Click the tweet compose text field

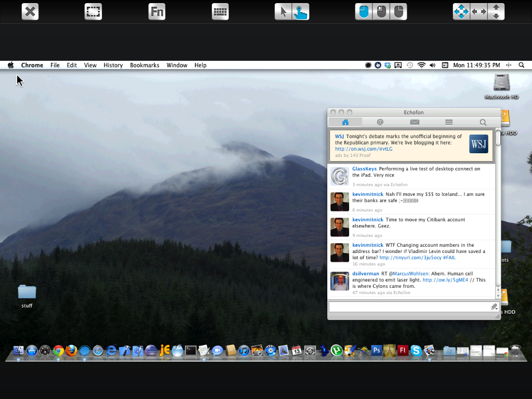click(408, 307)
